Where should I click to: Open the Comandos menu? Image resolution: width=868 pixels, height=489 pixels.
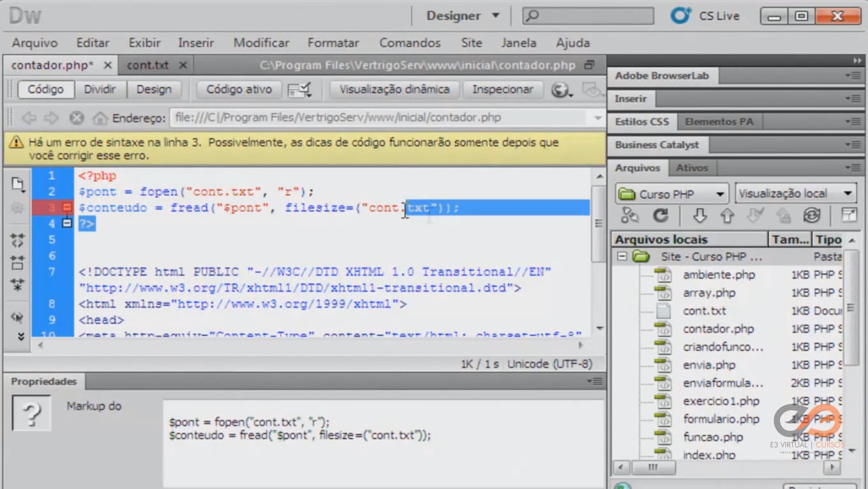click(x=410, y=43)
